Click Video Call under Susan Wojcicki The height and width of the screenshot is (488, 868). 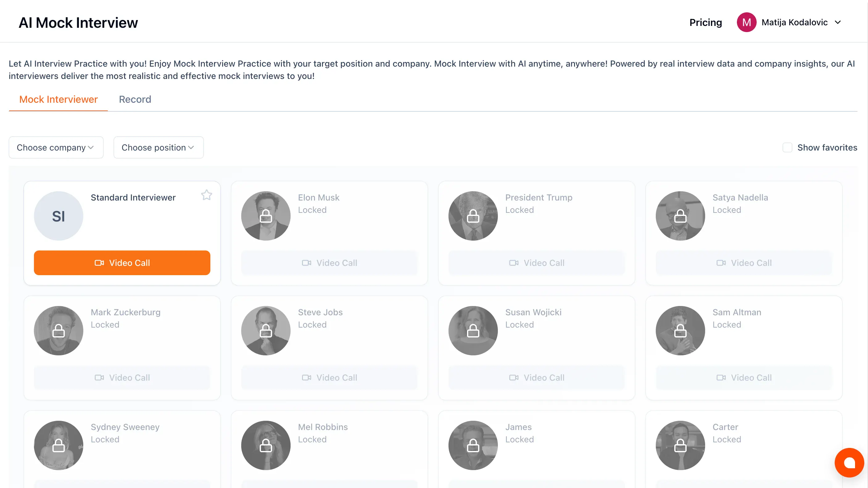click(x=536, y=378)
